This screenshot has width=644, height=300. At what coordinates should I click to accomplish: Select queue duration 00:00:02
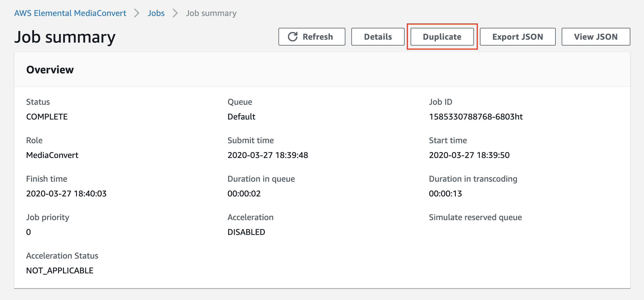pos(244,193)
